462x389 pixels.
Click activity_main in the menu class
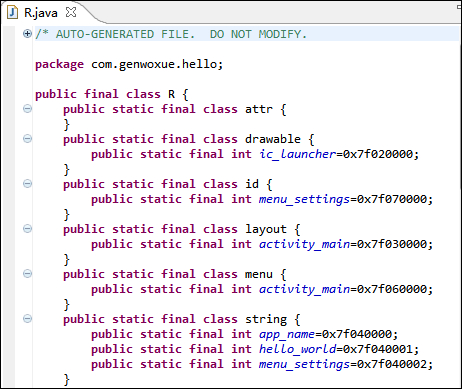click(x=304, y=289)
